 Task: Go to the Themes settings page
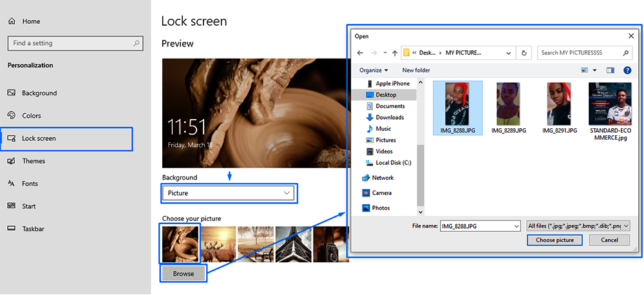[x=33, y=161]
